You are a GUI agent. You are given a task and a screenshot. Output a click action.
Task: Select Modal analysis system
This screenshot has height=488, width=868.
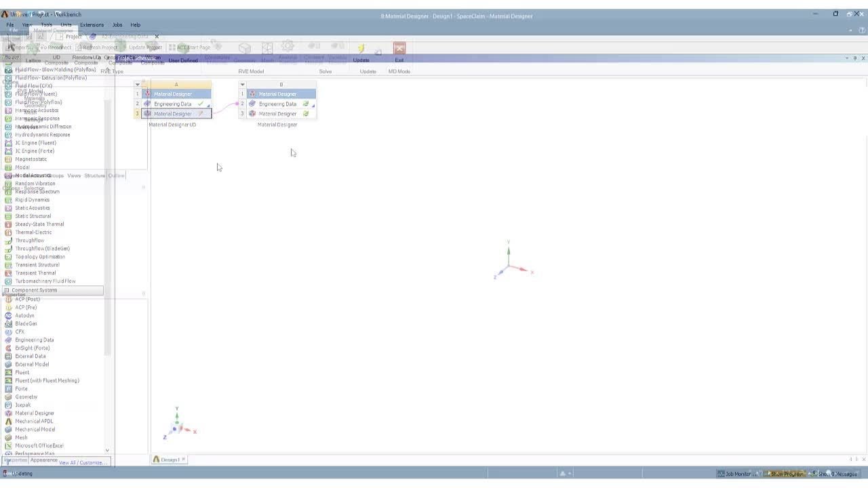pyautogui.click(x=22, y=167)
